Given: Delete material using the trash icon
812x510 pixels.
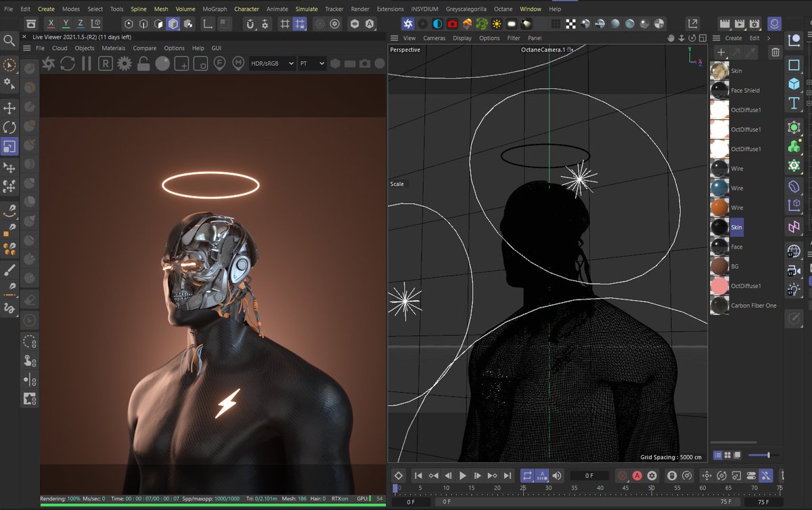Looking at the screenshot, I should click(775, 52).
